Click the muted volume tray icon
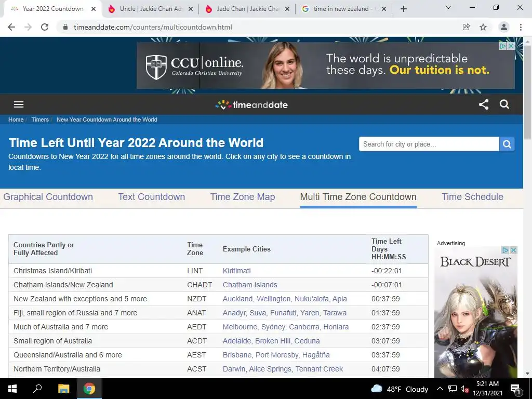This screenshot has height=399, width=532. pos(464,389)
